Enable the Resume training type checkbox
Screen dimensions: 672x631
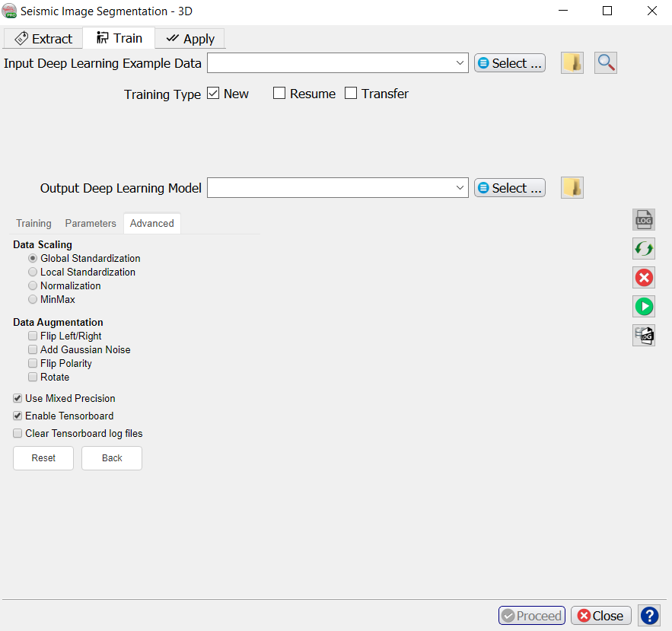click(x=279, y=94)
